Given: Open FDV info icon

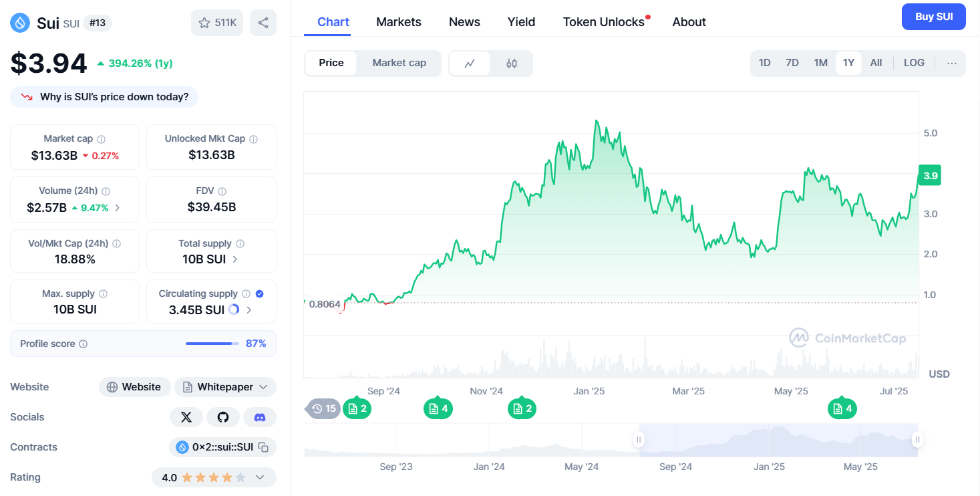Looking at the screenshot, I should coord(222,191).
